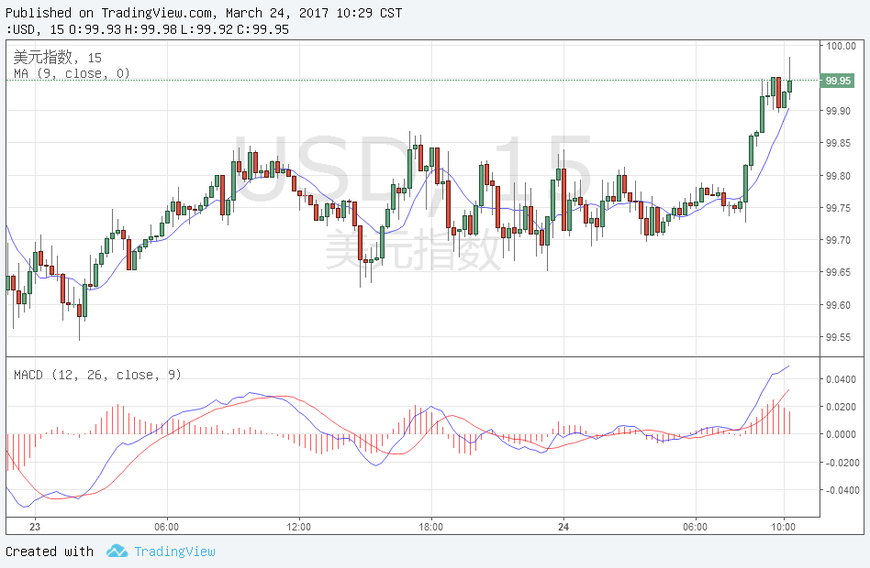
Task: Click the 100.00 price axis label
Action: click(x=841, y=46)
